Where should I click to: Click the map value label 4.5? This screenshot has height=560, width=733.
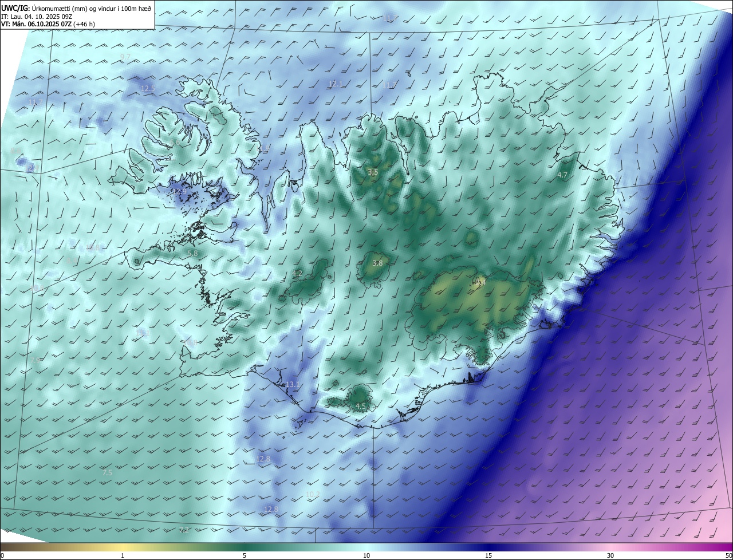click(x=361, y=407)
